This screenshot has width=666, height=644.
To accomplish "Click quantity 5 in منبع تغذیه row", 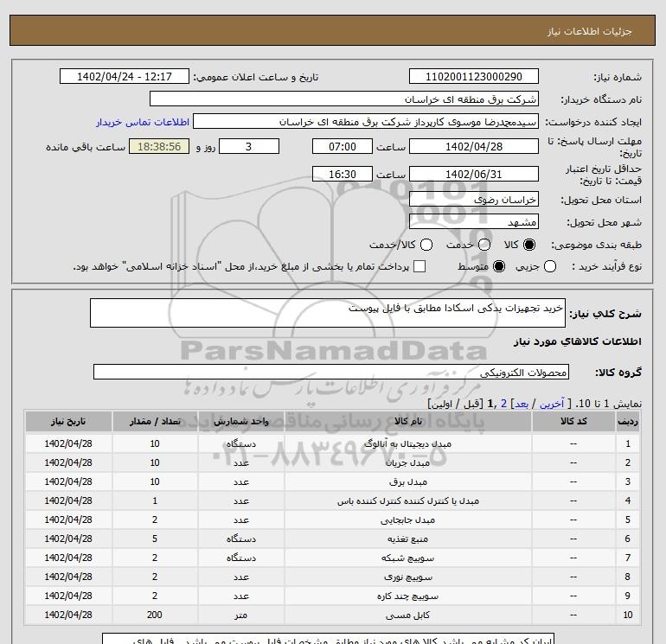I will pos(155,539).
